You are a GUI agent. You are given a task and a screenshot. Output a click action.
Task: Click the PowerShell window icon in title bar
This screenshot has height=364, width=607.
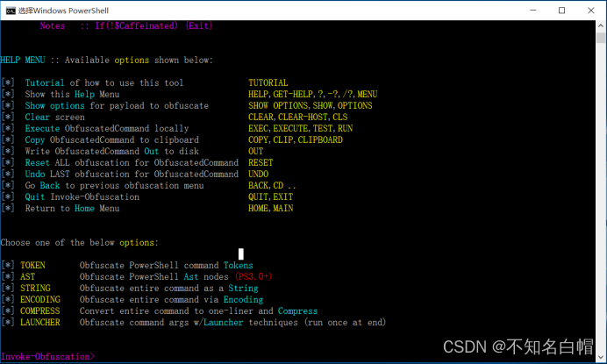[11, 11]
